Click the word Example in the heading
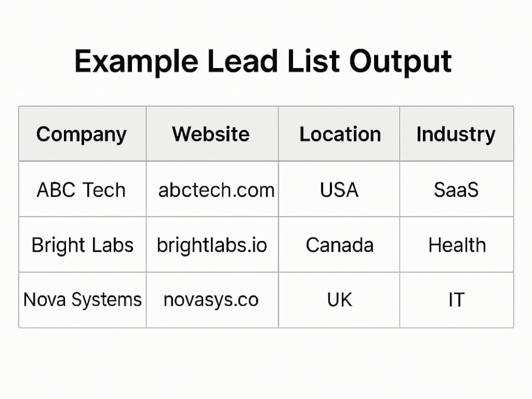The image size is (532, 399). pos(136,62)
